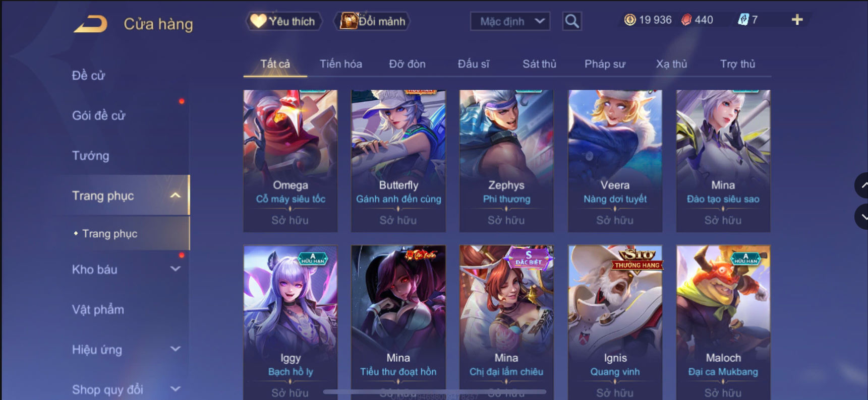Expand the Kho báu sidebar section
Viewport: 868px width, 400px height.
pyautogui.click(x=175, y=269)
